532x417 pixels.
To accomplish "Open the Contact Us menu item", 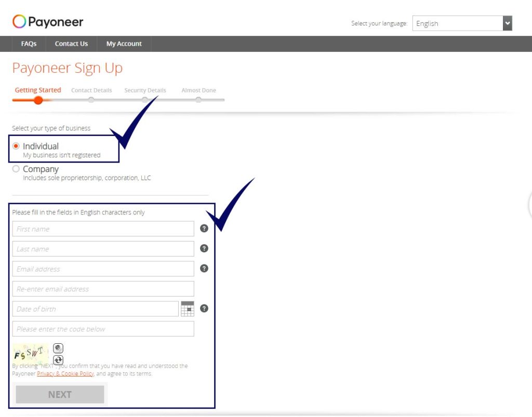I will click(71, 44).
